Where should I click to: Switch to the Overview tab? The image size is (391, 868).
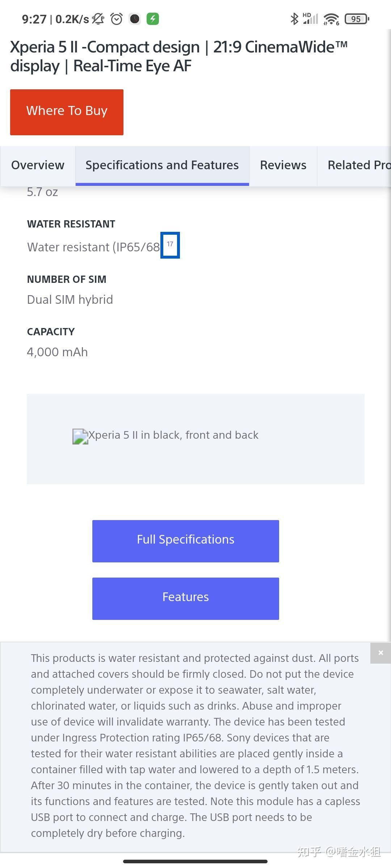click(x=38, y=165)
